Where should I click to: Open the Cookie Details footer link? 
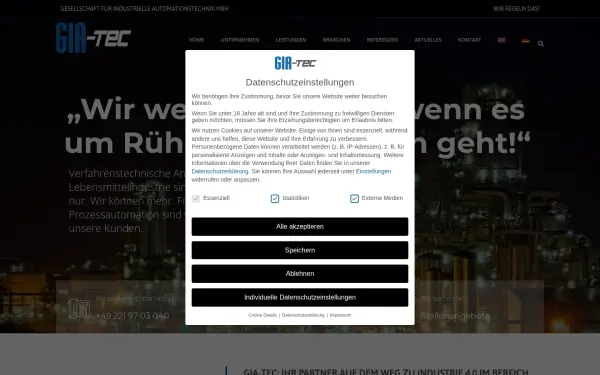[x=262, y=315]
